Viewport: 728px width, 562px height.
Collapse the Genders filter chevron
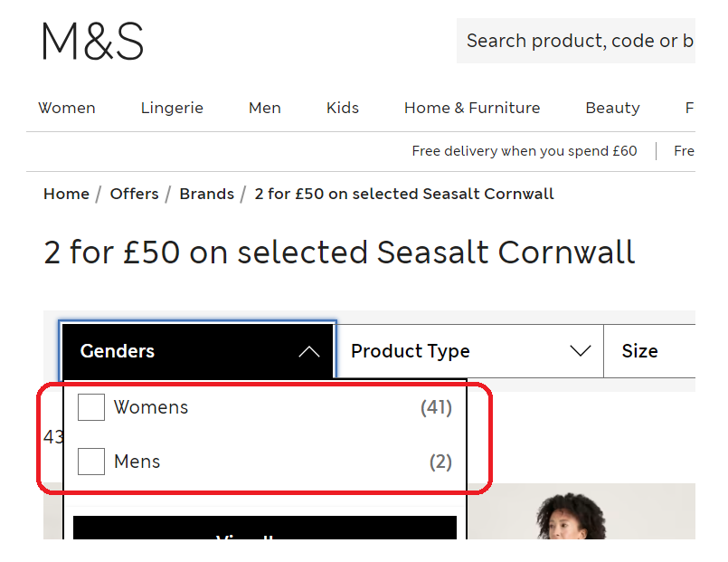[309, 351]
